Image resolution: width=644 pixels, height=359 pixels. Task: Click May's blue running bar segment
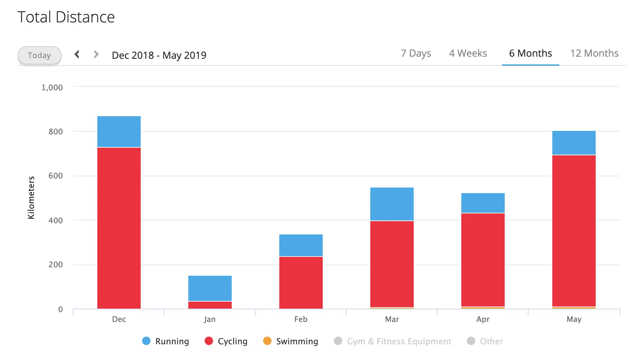(574, 143)
